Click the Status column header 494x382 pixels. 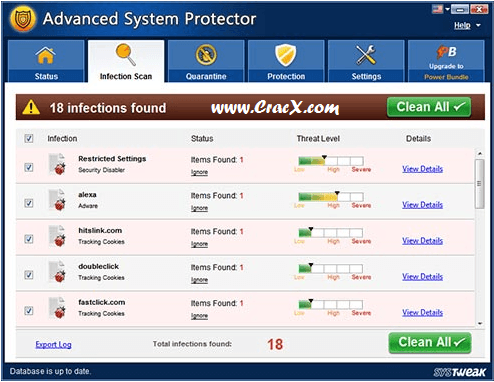(x=202, y=139)
